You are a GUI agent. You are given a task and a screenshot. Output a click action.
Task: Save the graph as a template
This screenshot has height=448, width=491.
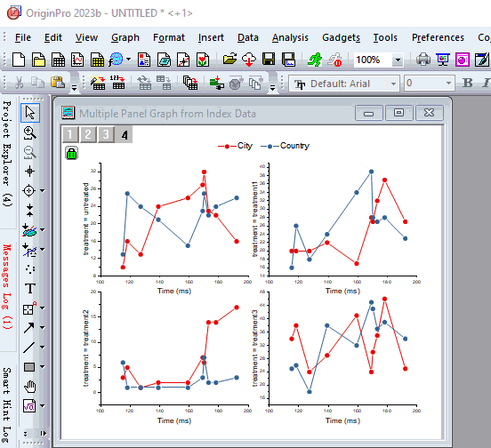pos(288,60)
